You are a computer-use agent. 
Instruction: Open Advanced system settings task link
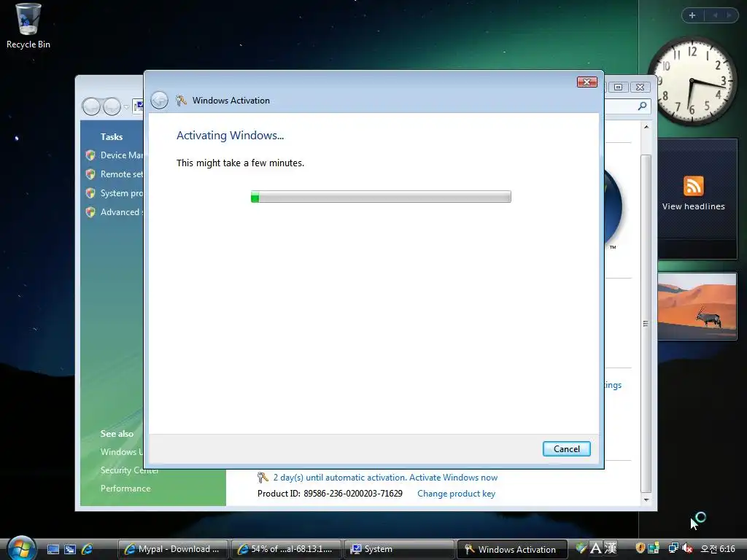click(122, 212)
